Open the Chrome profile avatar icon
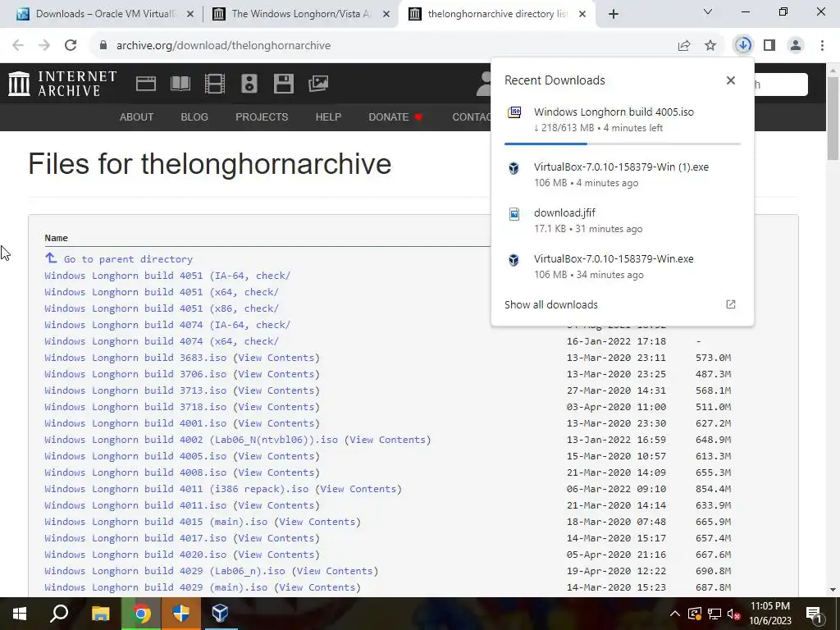The width and height of the screenshot is (840, 630). coord(796,46)
